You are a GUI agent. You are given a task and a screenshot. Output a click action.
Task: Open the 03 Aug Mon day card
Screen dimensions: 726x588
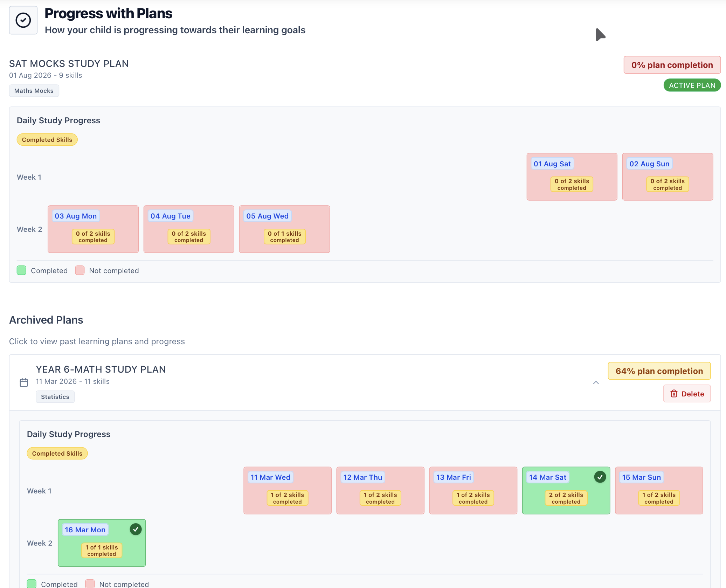[93, 229]
